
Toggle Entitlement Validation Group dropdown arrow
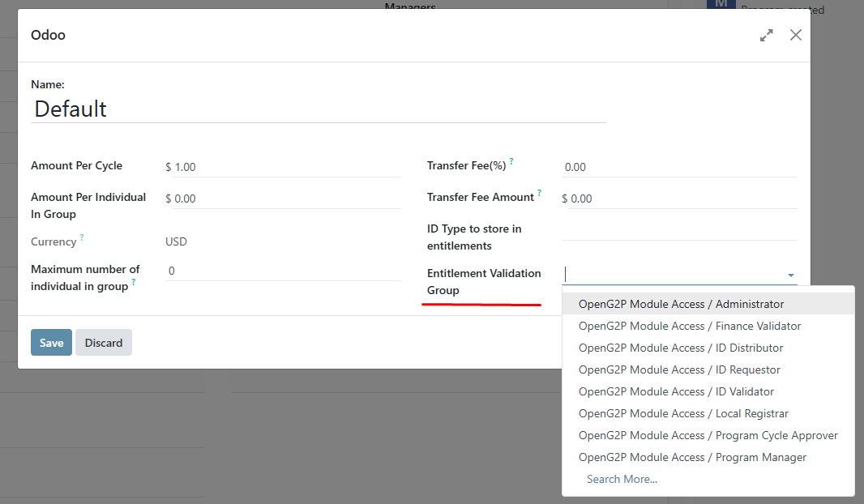[x=790, y=275]
